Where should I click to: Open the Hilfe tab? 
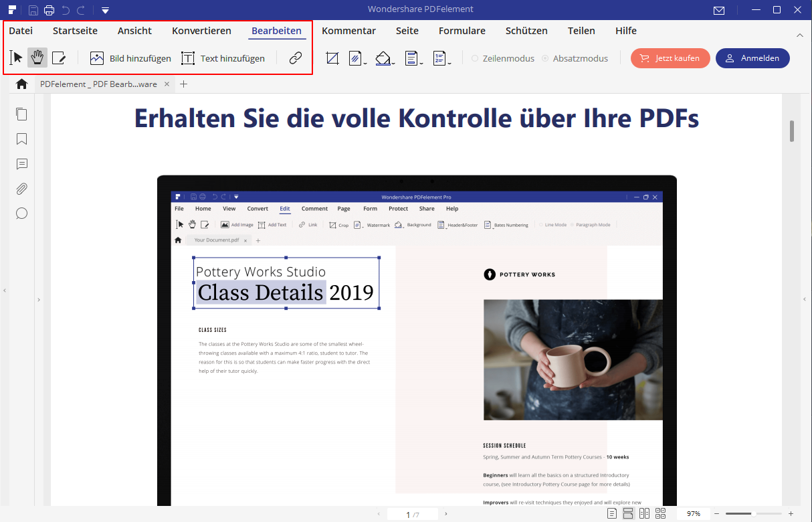[626, 31]
